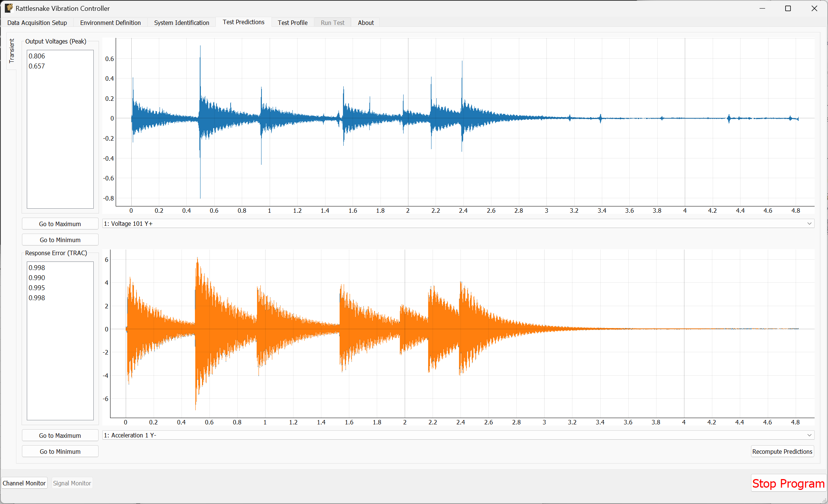Open the About tab

point(366,22)
